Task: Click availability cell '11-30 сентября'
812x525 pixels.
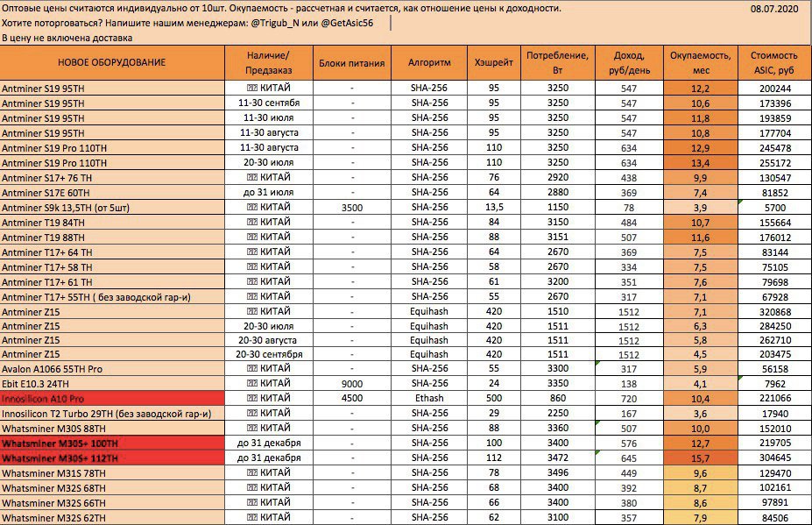Action: (x=269, y=103)
